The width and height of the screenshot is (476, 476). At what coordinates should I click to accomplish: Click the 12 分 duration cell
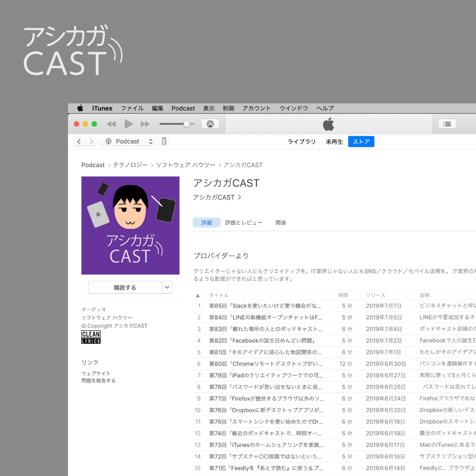tap(346, 364)
